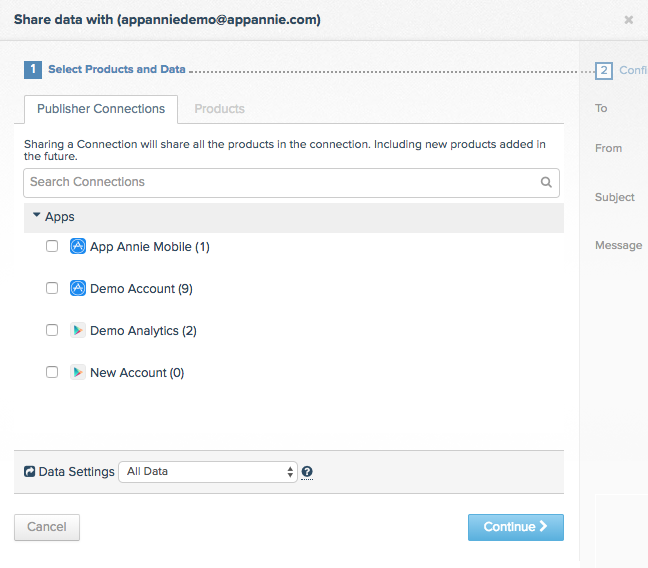This screenshot has height=568, width=648.
Task: Switch to the Products tab
Action: click(219, 109)
